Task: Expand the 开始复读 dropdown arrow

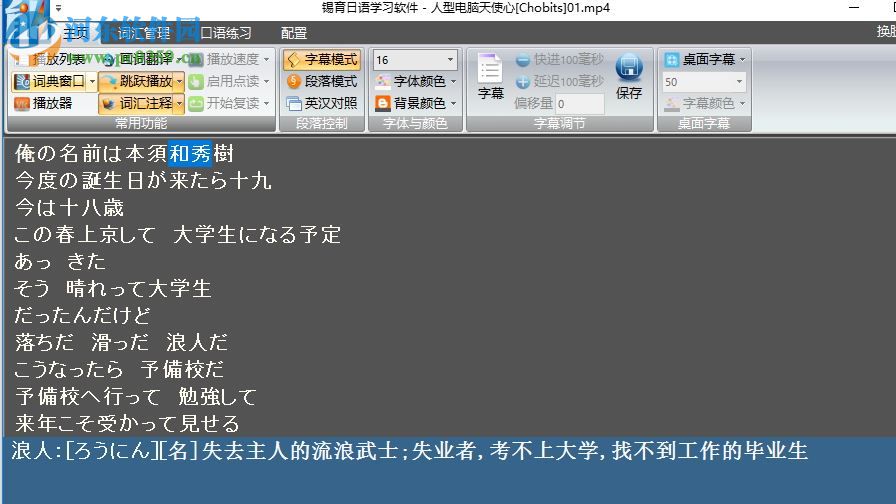Action: point(266,103)
